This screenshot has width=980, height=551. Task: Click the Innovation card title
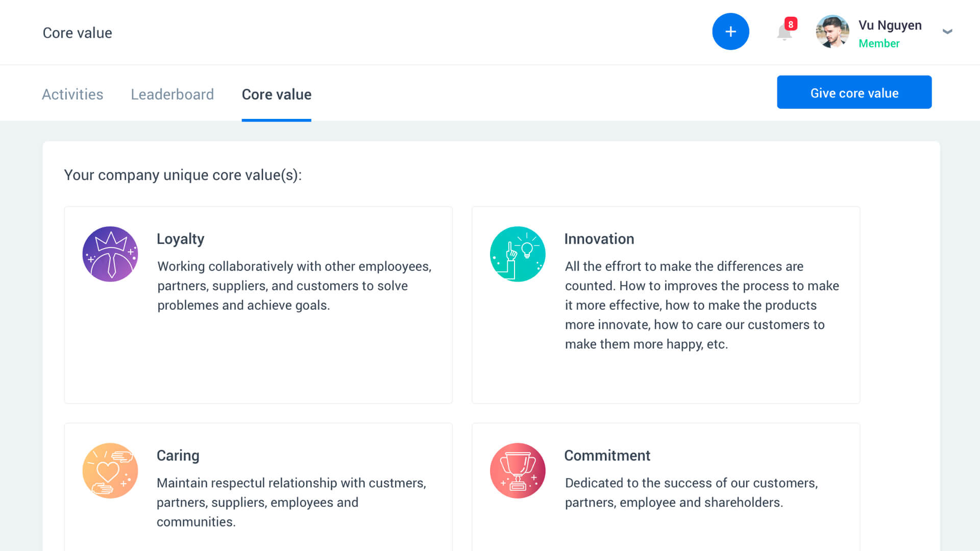coord(599,239)
